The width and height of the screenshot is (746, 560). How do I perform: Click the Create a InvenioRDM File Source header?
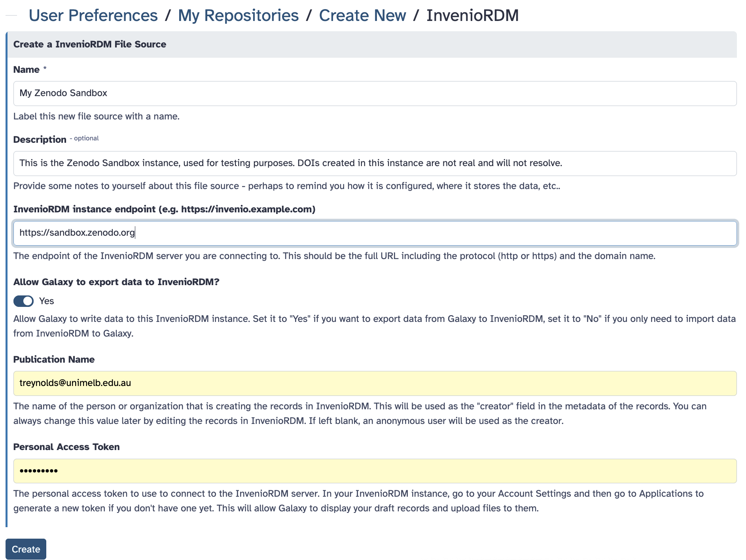pyautogui.click(x=89, y=44)
